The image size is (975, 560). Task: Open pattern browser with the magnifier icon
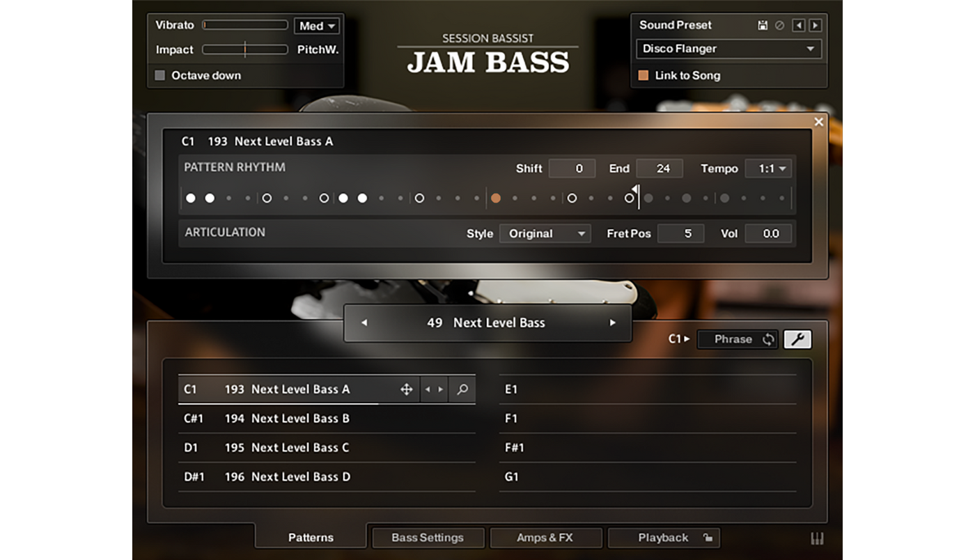[462, 390]
